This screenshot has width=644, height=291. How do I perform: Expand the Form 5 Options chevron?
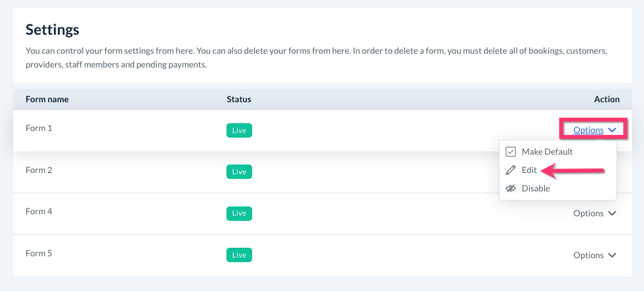(612, 256)
